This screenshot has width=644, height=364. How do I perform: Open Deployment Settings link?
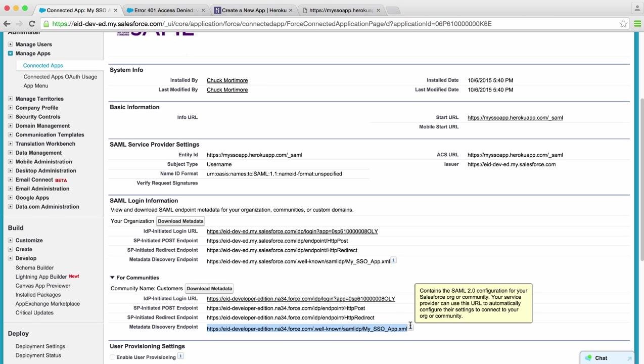tap(40, 347)
